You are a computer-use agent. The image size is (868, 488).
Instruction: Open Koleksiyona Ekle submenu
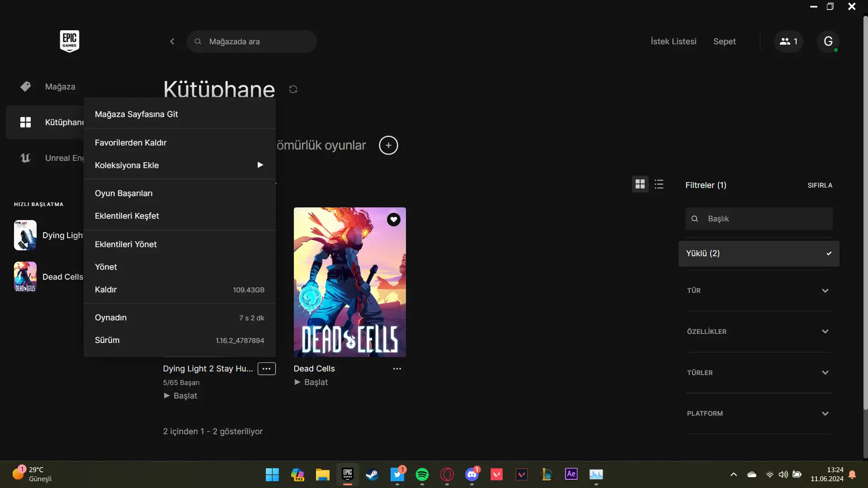pos(179,165)
